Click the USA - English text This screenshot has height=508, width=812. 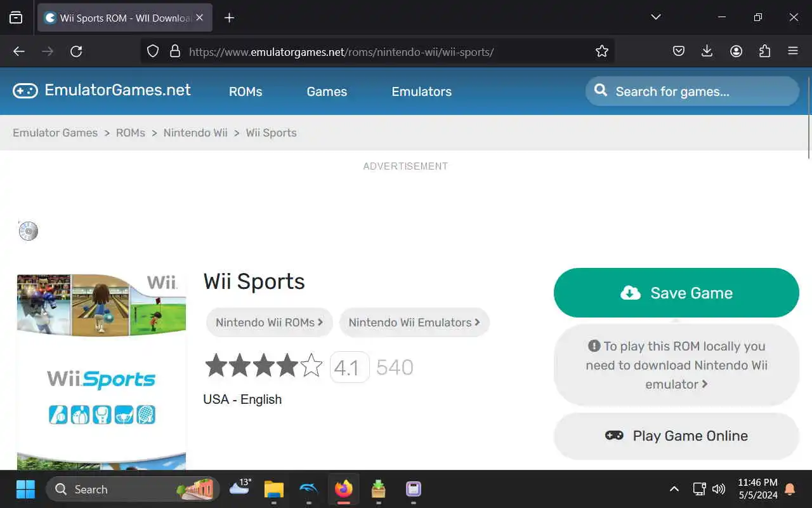(x=242, y=399)
